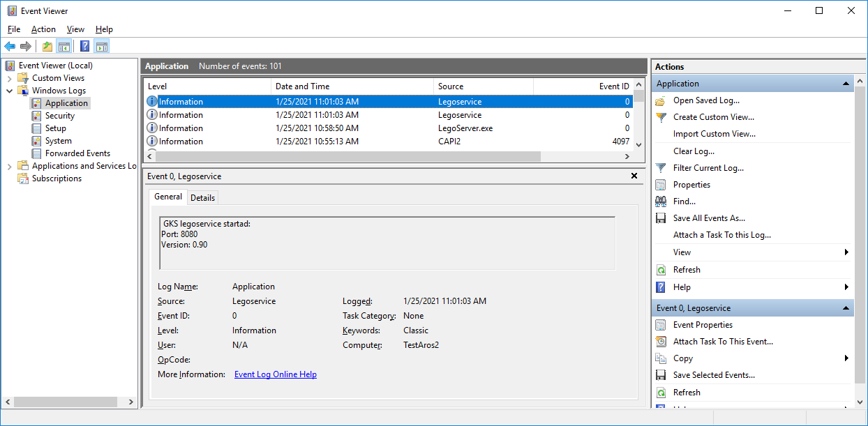This screenshot has width=868, height=426.
Task: Click the Find binoculars icon
Action: 661,201
